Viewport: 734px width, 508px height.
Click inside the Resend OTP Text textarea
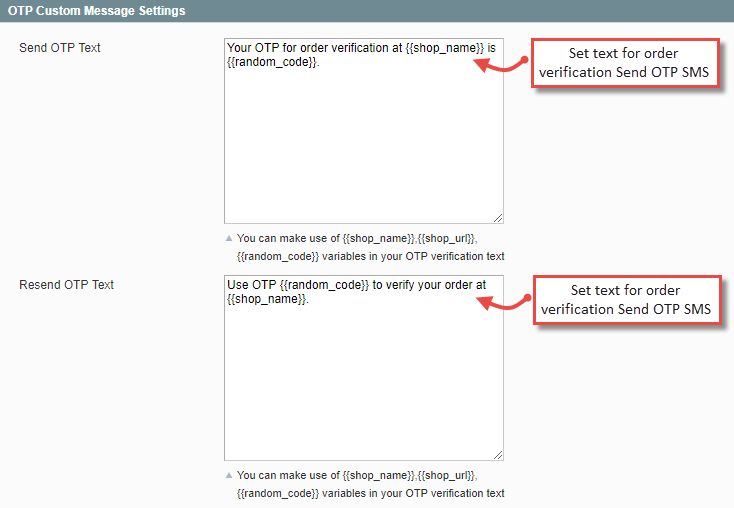[364, 368]
